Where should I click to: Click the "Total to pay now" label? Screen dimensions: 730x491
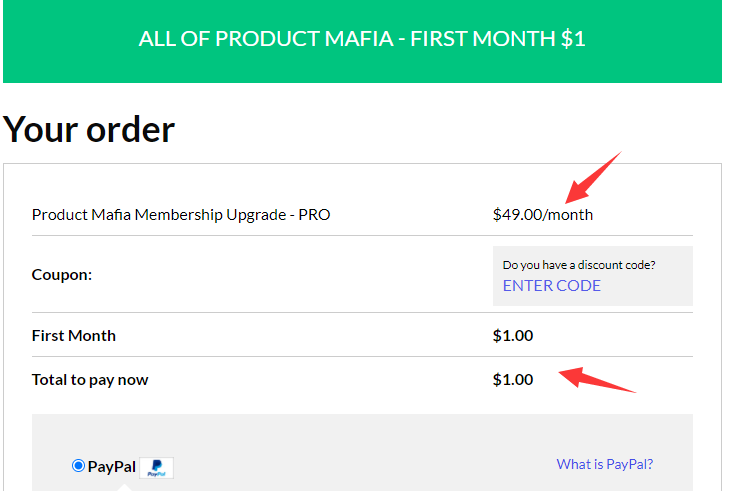(x=90, y=380)
